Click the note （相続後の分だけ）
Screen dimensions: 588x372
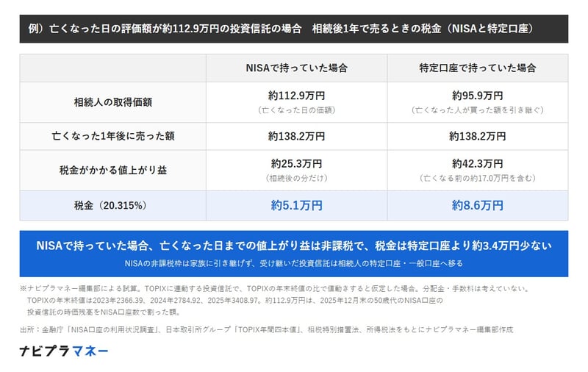click(x=296, y=178)
